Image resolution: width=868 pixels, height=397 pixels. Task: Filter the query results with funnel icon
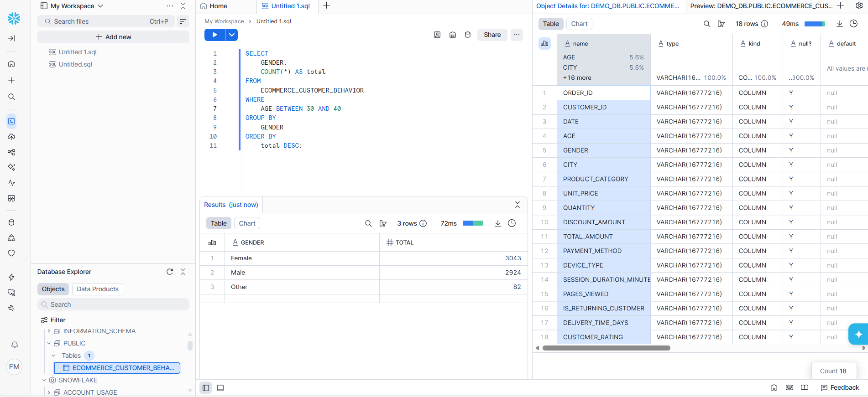pos(383,223)
